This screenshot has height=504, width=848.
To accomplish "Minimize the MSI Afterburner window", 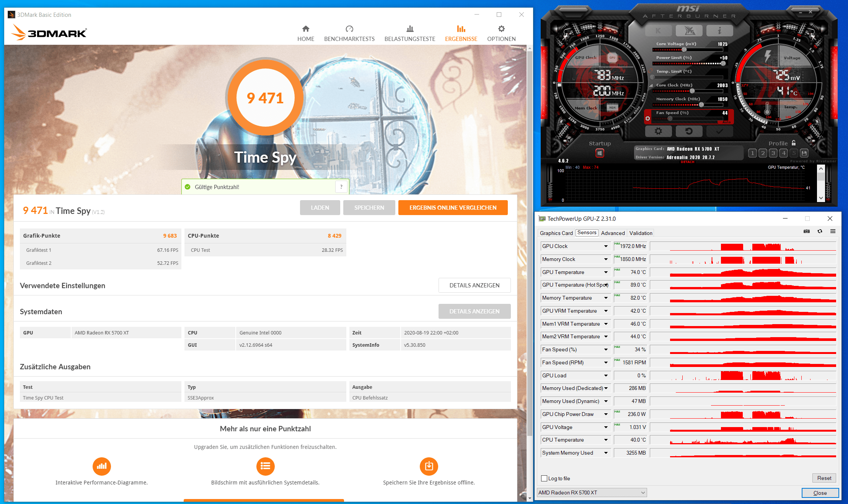I will (801, 12).
